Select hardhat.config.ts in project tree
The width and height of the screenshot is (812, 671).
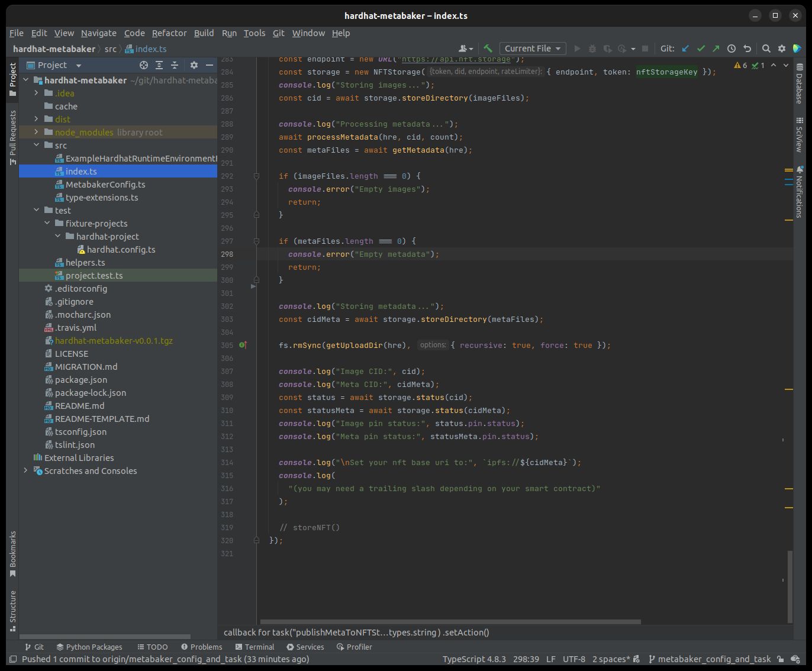tap(121, 249)
